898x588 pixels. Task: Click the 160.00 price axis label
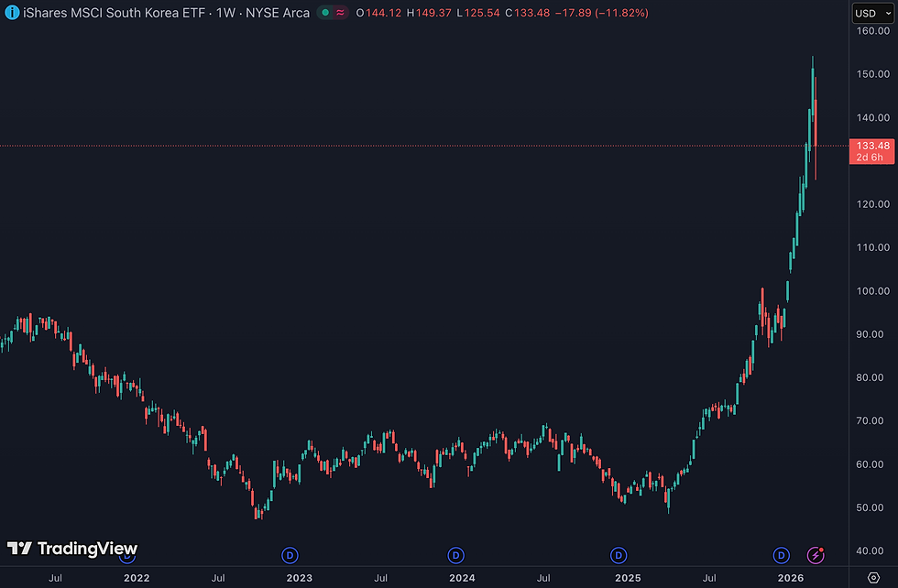point(872,31)
